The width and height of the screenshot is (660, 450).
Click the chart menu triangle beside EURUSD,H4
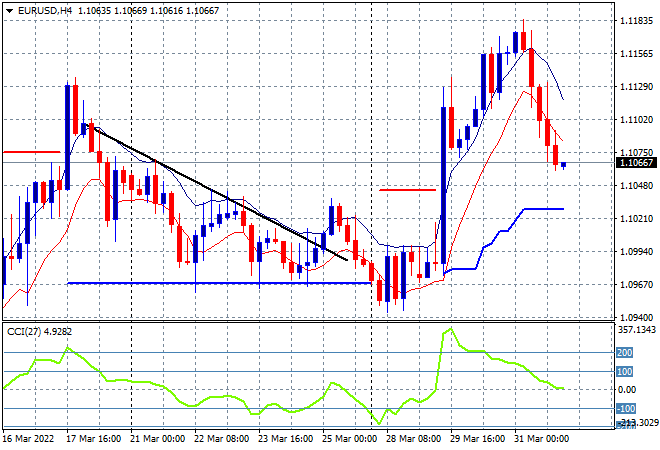pos(9,11)
